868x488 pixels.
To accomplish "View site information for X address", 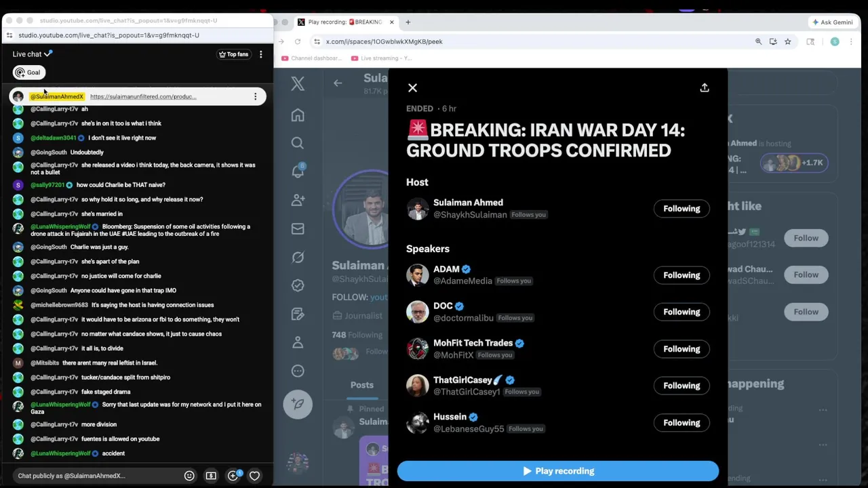I will click(317, 41).
